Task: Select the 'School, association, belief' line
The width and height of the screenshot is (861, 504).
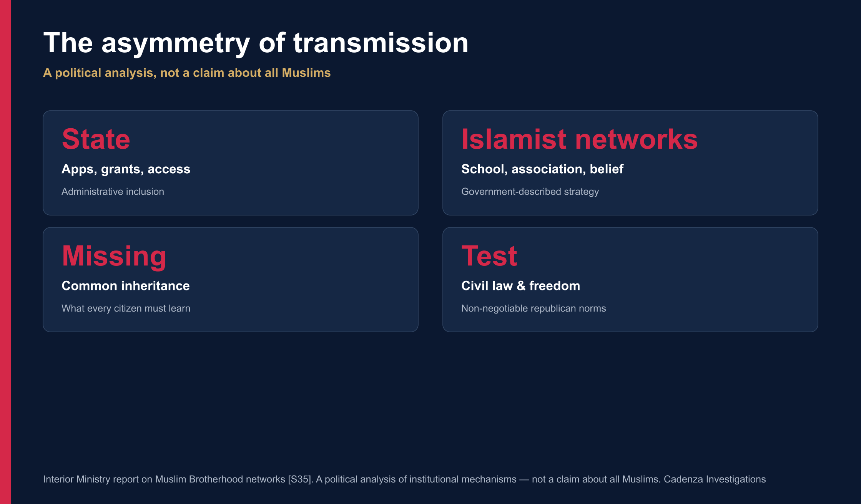Action: (x=542, y=169)
